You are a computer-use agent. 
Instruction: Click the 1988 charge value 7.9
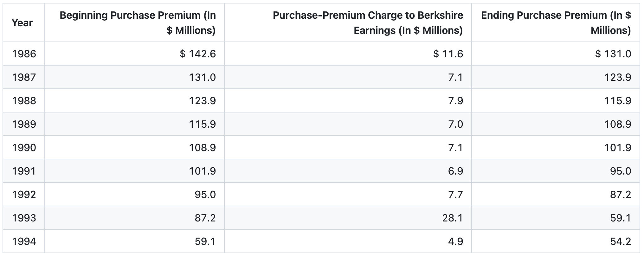(x=455, y=101)
